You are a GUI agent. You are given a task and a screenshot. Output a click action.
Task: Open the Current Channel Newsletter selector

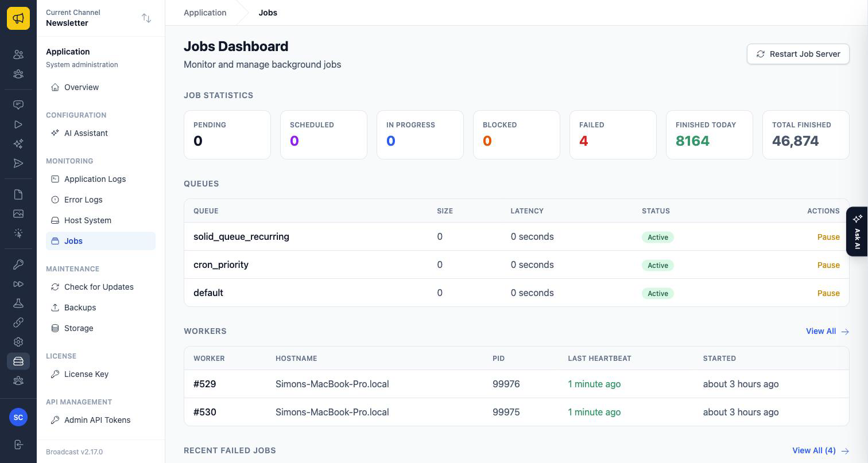click(100, 18)
